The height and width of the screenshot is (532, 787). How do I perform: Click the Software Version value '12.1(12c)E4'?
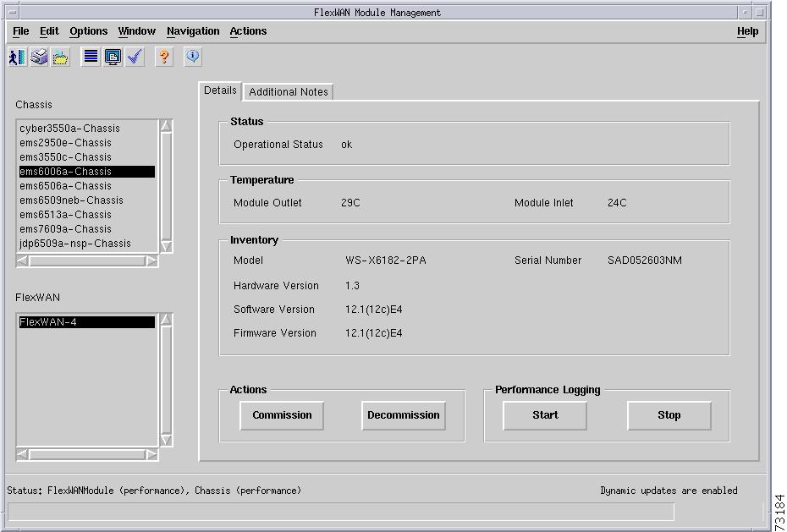(x=373, y=310)
